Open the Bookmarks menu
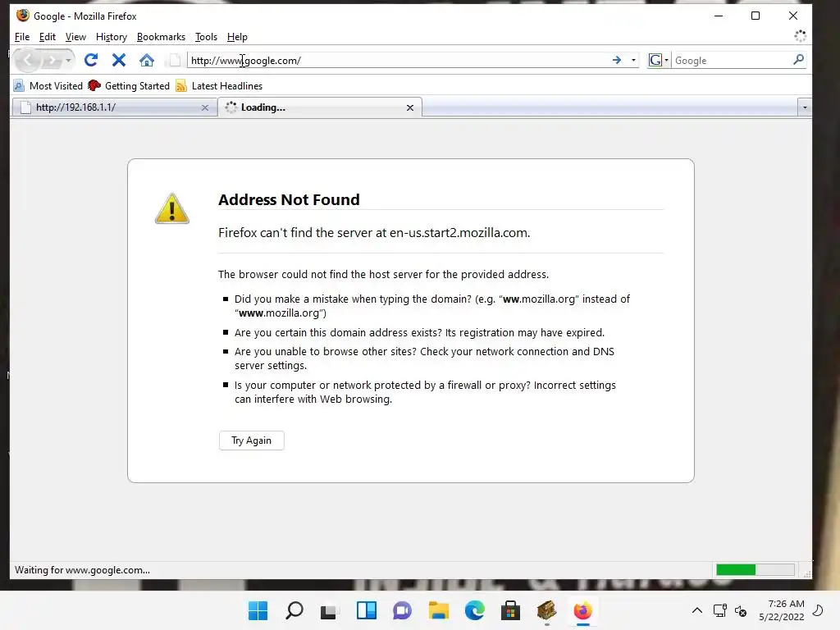Screen dimensions: 840x630 161,37
